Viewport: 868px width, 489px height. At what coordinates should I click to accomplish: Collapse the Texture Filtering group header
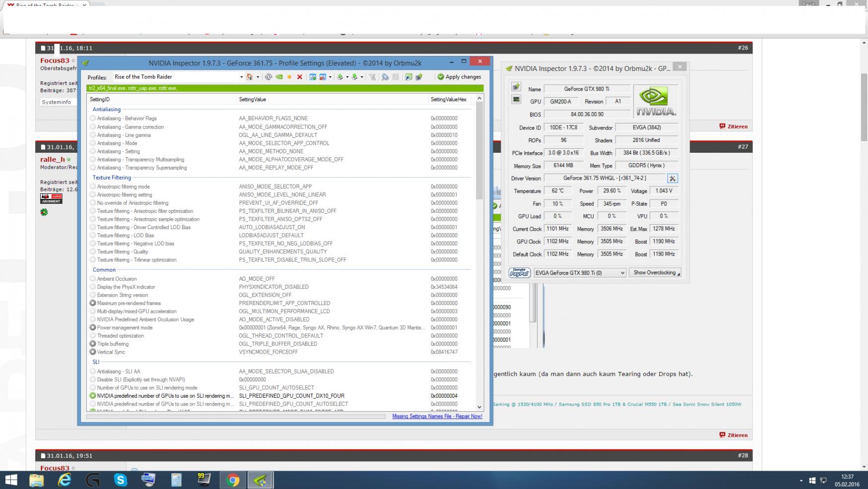112,178
